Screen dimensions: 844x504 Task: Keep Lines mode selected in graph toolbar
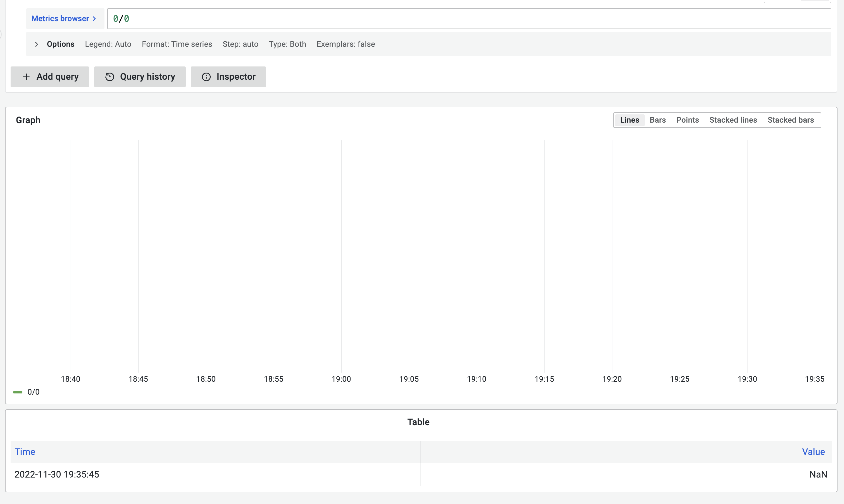pyautogui.click(x=629, y=120)
